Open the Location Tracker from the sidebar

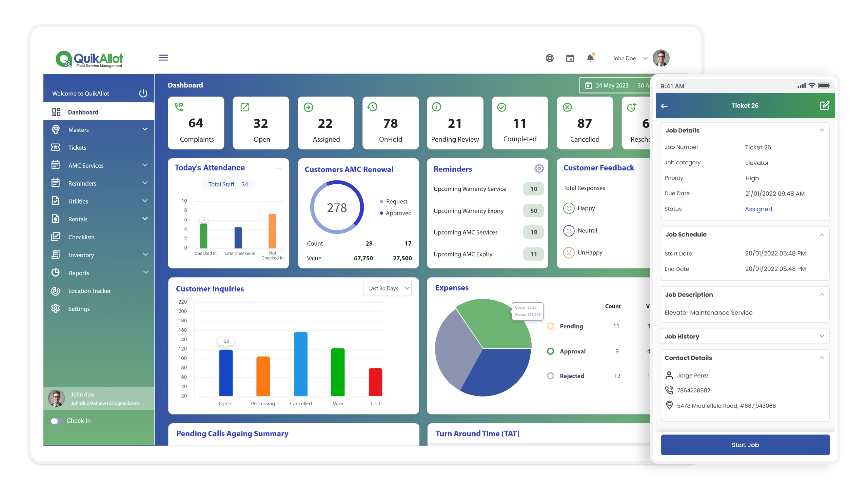click(90, 291)
